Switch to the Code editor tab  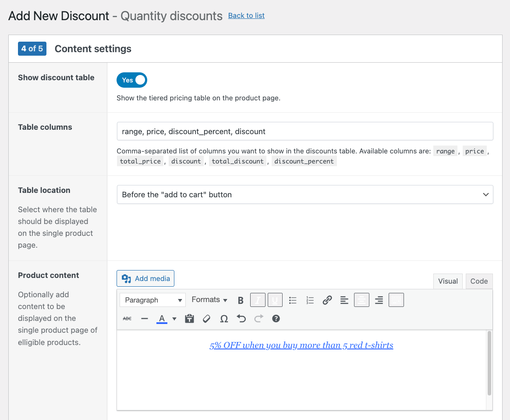(479, 281)
